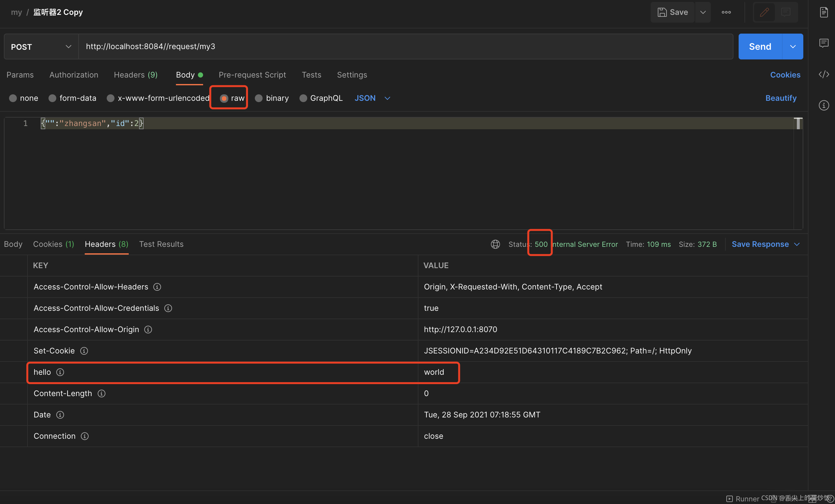Select the request Body tab

click(x=189, y=75)
